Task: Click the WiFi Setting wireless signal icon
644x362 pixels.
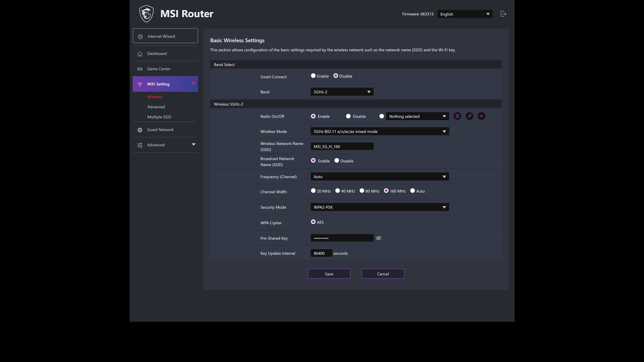Action: (x=140, y=84)
